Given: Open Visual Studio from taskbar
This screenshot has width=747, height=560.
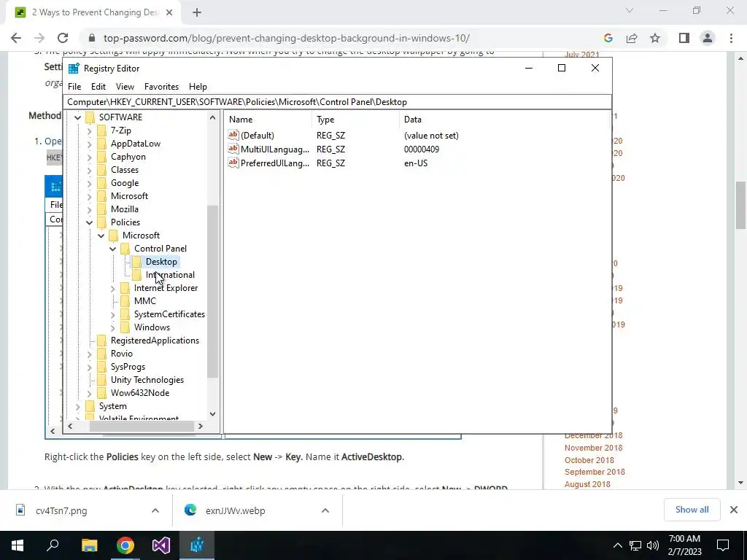Looking at the screenshot, I should (161, 545).
